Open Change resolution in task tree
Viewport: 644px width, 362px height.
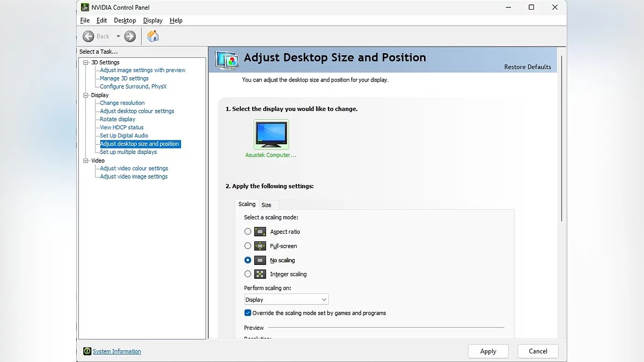[x=122, y=103]
